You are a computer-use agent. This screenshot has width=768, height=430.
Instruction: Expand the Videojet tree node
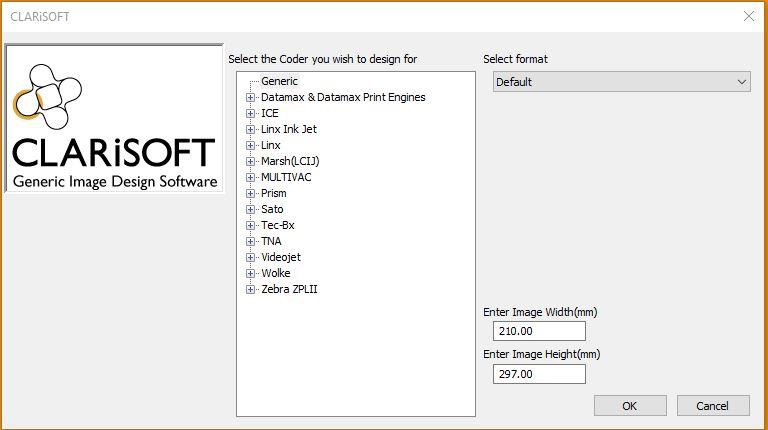click(x=250, y=258)
